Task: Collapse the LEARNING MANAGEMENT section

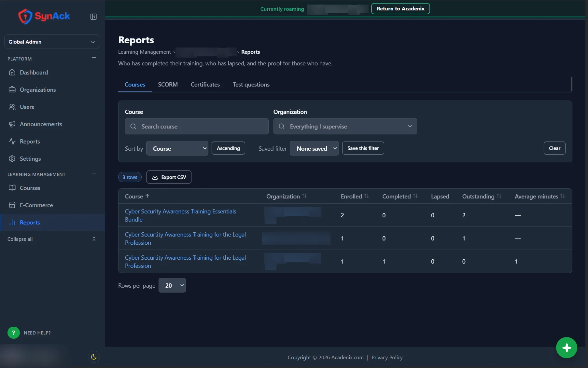Action: coord(94,173)
